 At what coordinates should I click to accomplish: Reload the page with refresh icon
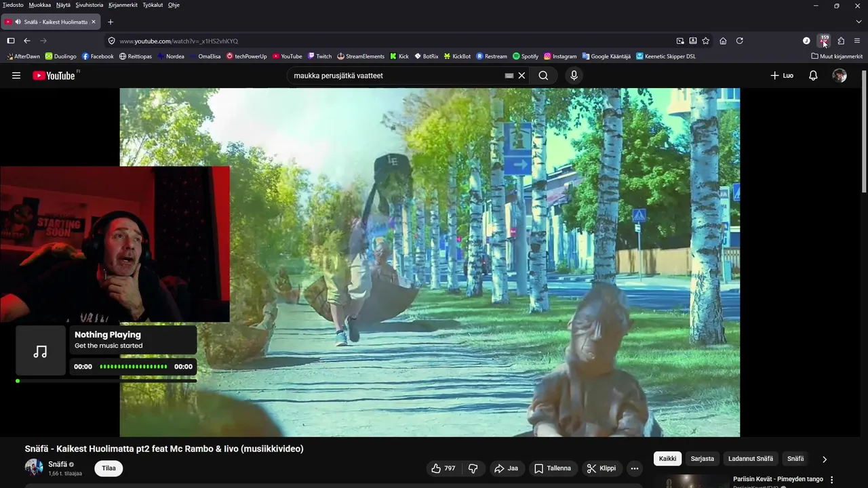point(740,41)
